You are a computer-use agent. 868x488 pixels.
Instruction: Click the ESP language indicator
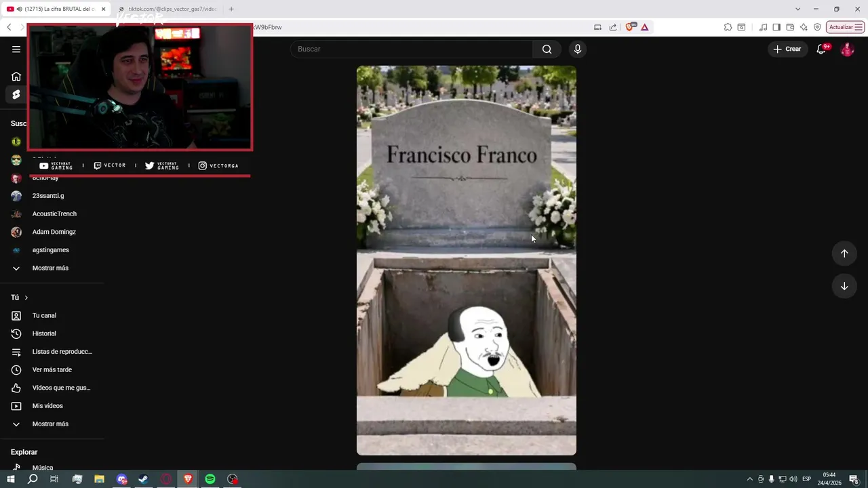[806, 479]
